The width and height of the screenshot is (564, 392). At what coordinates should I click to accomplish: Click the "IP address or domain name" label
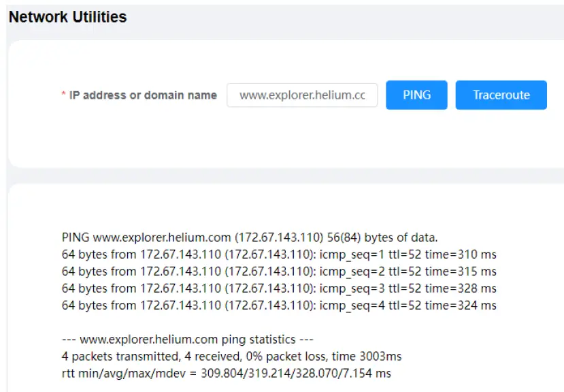click(x=143, y=95)
